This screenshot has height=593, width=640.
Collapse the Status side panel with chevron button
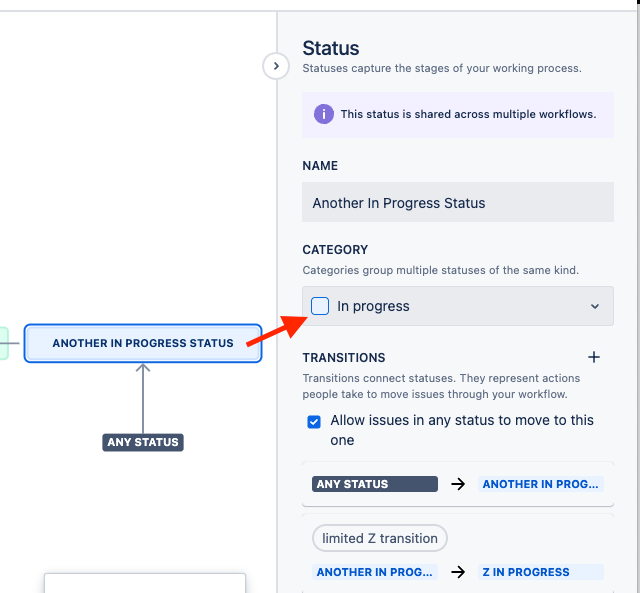coord(276,66)
